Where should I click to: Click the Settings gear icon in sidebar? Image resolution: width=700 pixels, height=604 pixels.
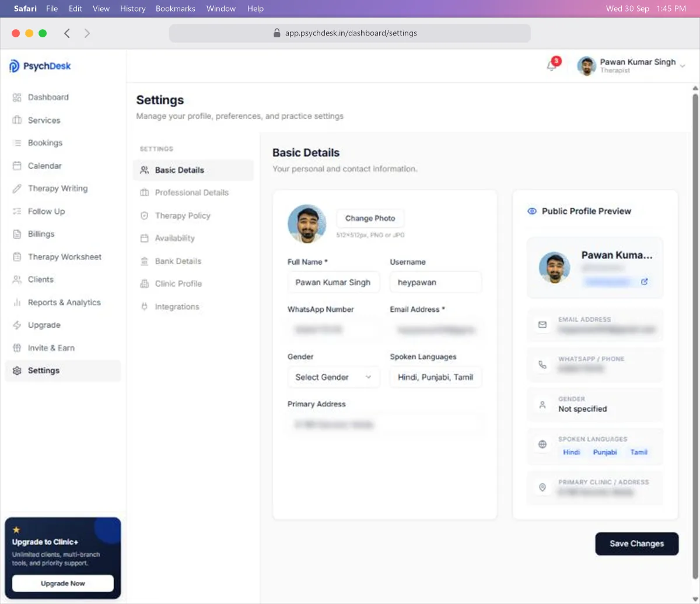pos(17,371)
